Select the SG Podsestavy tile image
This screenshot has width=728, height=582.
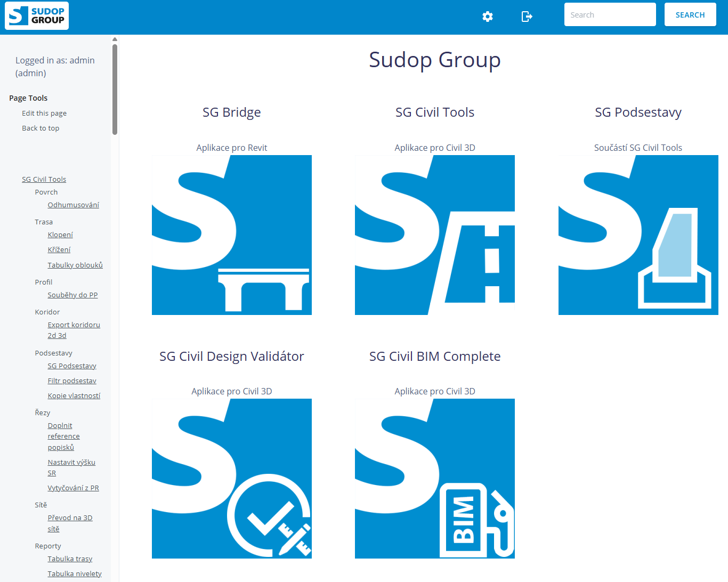[x=637, y=235]
